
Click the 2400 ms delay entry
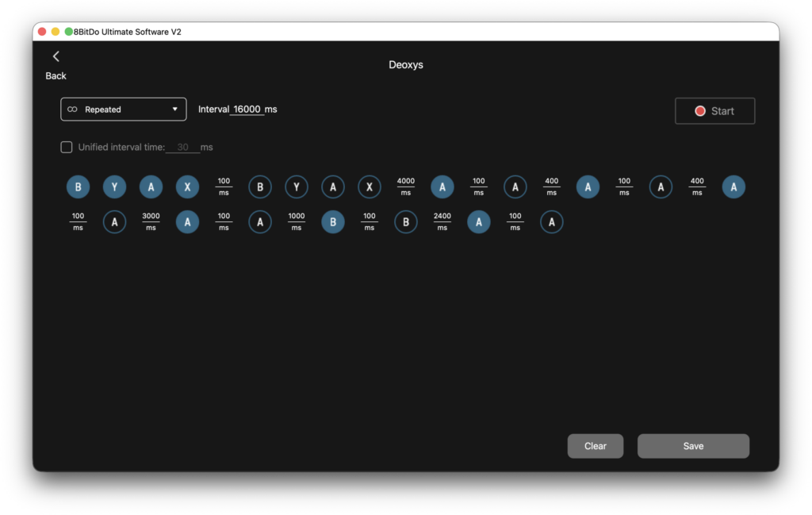tap(442, 222)
